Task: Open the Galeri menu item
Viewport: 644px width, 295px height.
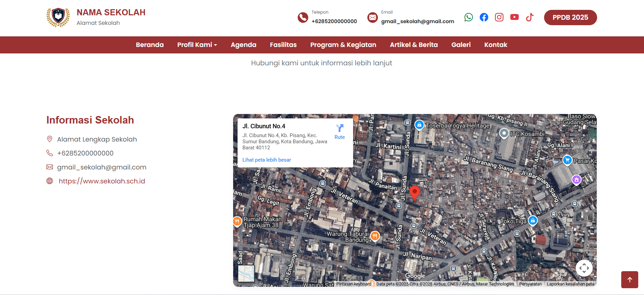Action: pyautogui.click(x=460, y=45)
